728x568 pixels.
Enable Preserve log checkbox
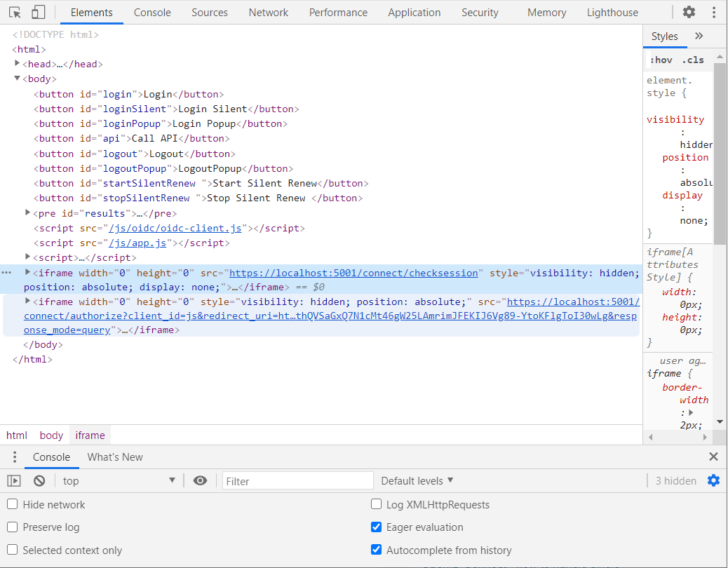[x=13, y=527]
